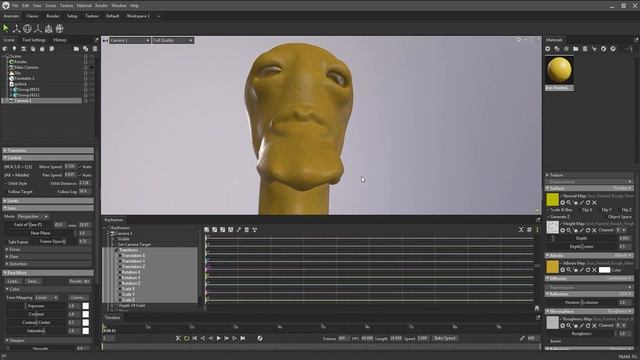640x360 pixels.
Task: Clear the Albedo Map X icon
Action: click(595, 270)
